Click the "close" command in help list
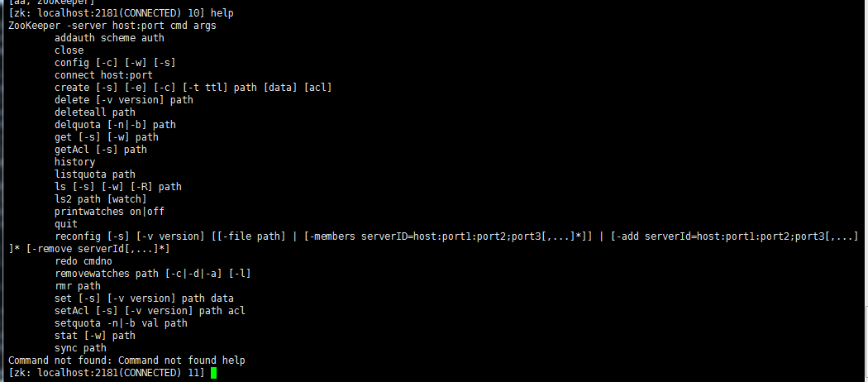 69,50
